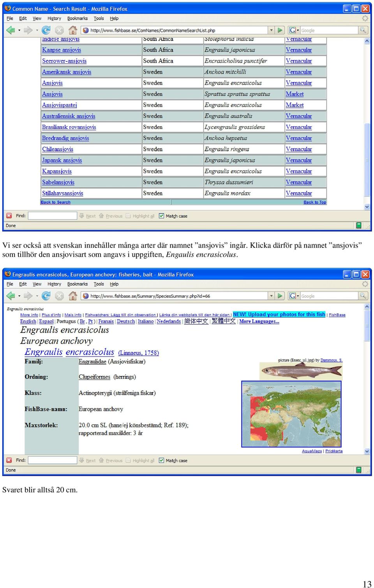
Task: Click vertical scrollbar thumb in Common Name window
Action: pyautogui.click(x=367, y=160)
